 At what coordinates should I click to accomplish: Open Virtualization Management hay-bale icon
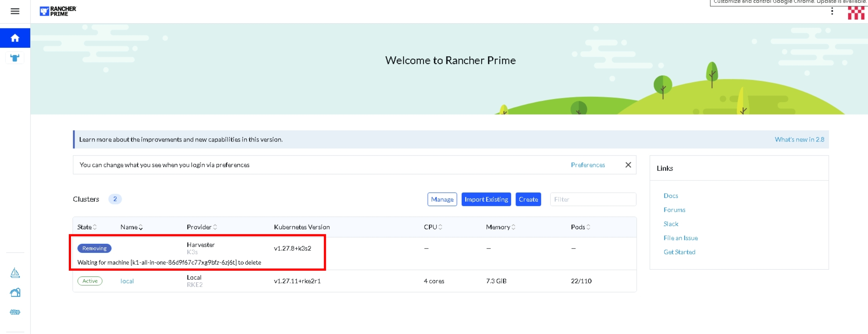[x=15, y=312]
